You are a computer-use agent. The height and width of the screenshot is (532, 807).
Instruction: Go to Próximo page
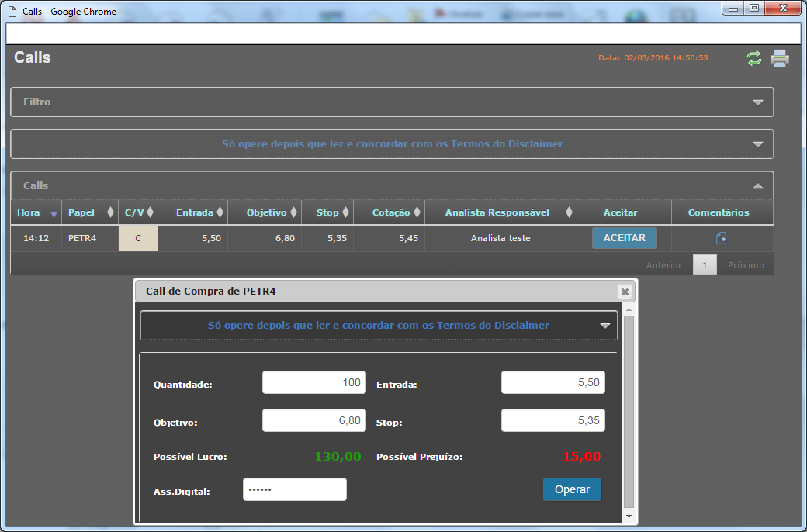[x=746, y=265]
